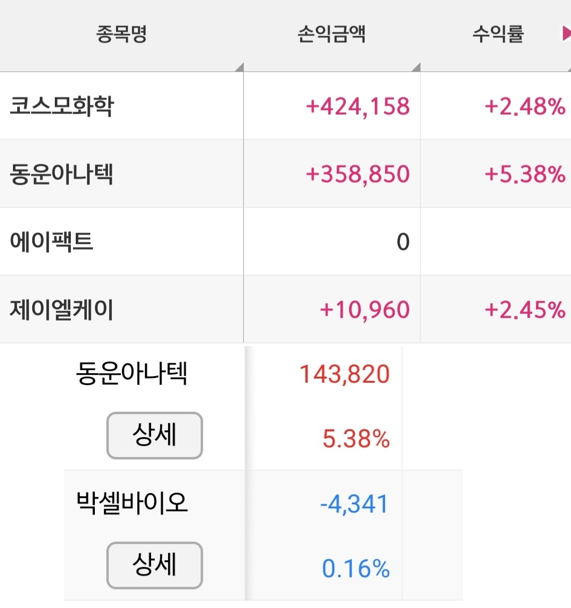Click +5.38% return rate in upper table
This screenshot has width=571, height=608.
click(525, 174)
